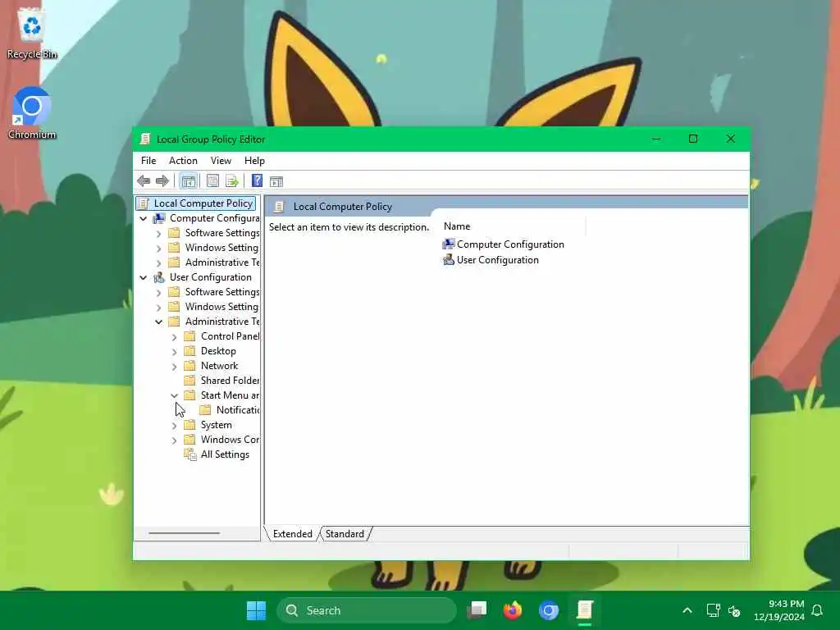Viewport: 840px width, 630px height.
Task: Click the taskbar clock and date
Action: coord(779,610)
